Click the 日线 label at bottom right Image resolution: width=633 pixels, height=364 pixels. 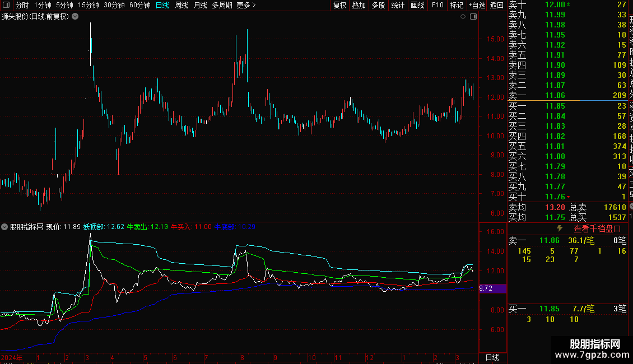pos(492,357)
